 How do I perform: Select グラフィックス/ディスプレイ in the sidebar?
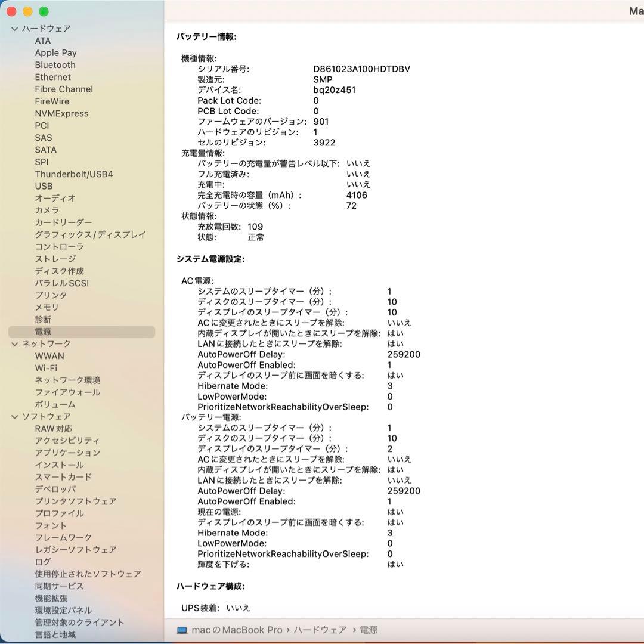(90, 234)
